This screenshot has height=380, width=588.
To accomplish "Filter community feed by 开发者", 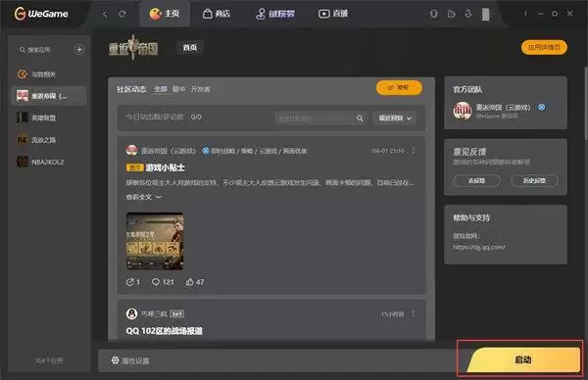I will tap(201, 89).
